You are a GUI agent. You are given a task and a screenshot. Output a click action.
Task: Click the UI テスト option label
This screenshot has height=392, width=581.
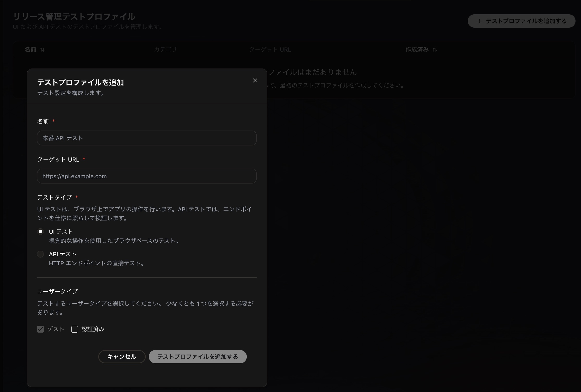click(61, 232)
